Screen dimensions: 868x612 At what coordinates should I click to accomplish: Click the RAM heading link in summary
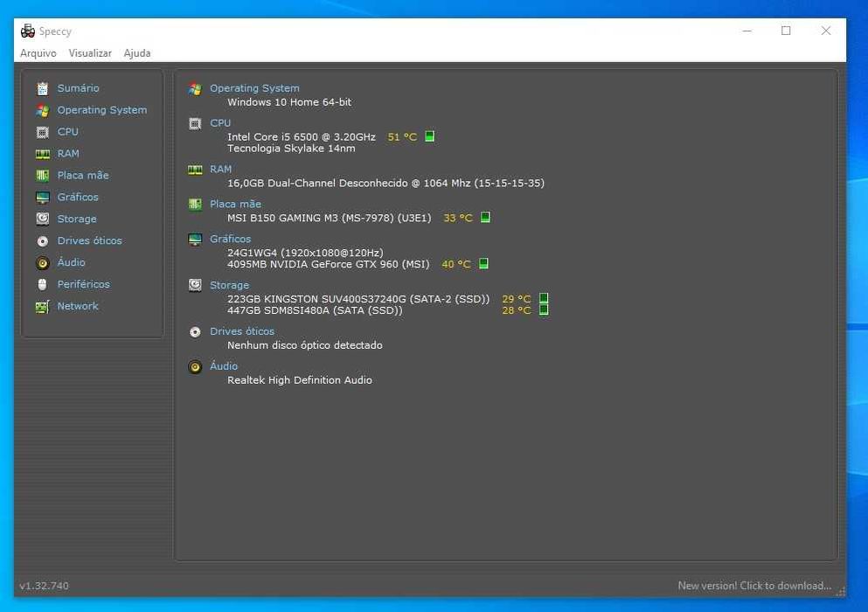[x=220, y=169]
